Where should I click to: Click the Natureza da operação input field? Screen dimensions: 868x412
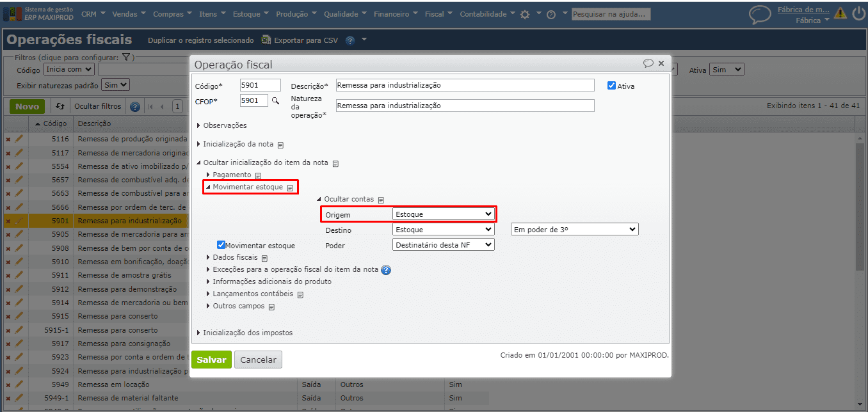465,106
